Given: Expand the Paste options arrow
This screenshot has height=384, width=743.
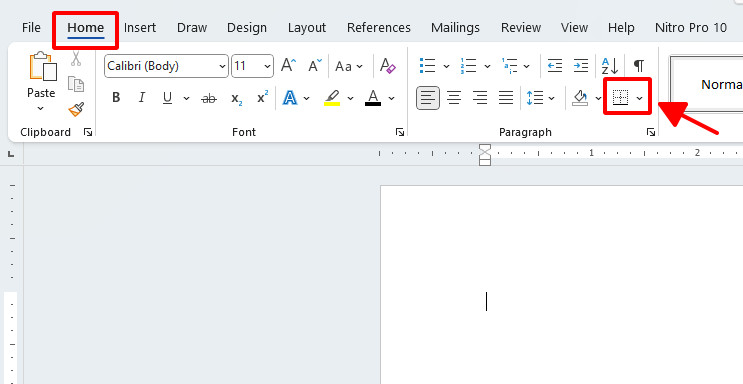Looking at the screenshot, I should 41,109.
